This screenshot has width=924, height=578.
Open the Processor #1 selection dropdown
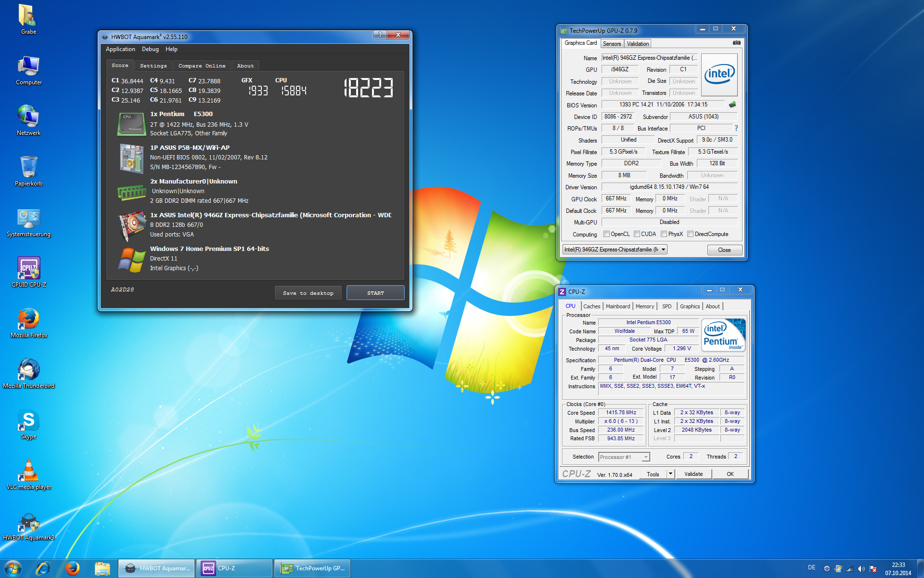point(624,457)
